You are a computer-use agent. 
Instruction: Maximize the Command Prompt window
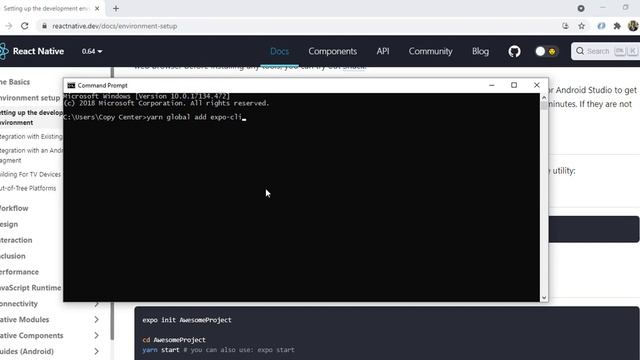click(514, 85)
